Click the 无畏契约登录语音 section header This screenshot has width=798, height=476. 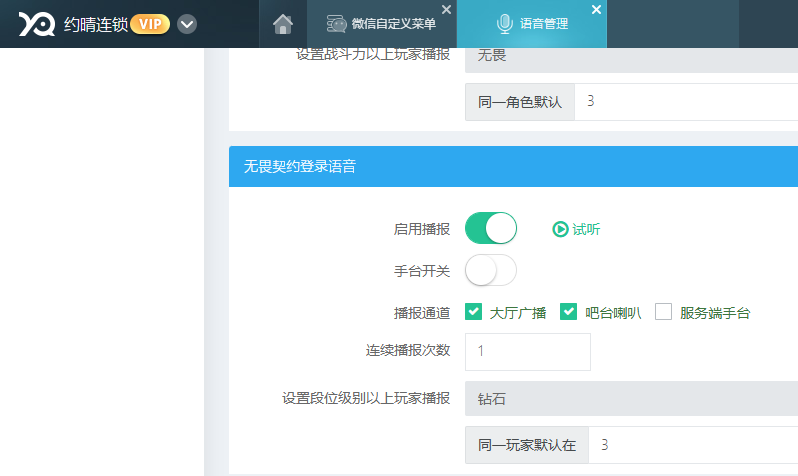[x=514, y=166]
